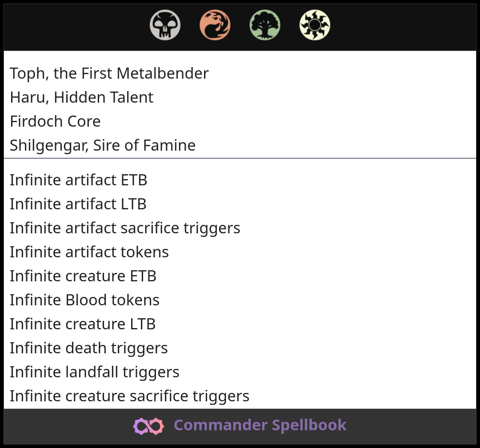Select Haru, Hidden Talent card

coord(81,97)
